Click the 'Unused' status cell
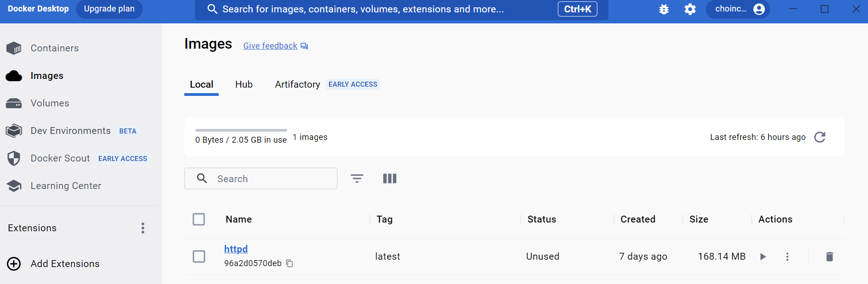Image resolution: width=868 pixels, height=284 pixels. point(543,256)
